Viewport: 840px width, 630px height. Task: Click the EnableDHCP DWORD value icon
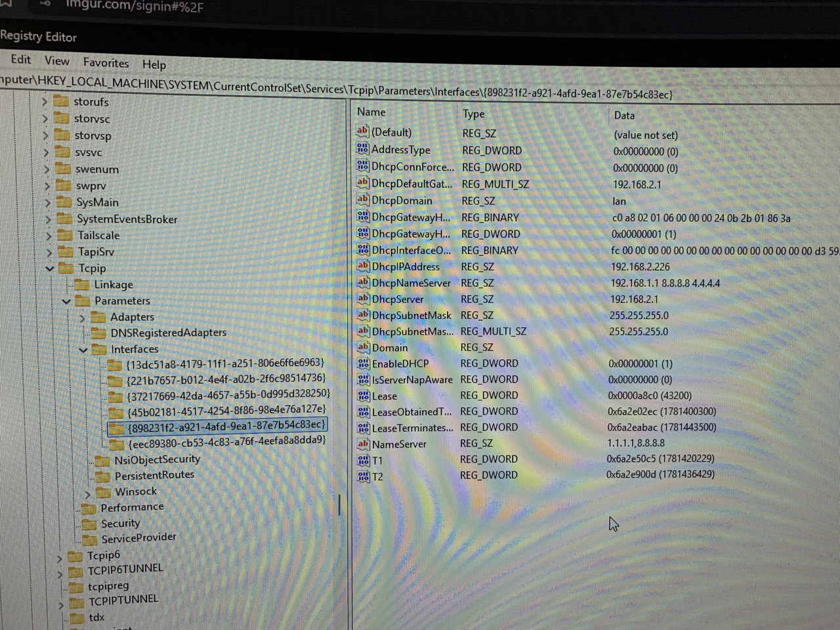[x=364, y=363]
